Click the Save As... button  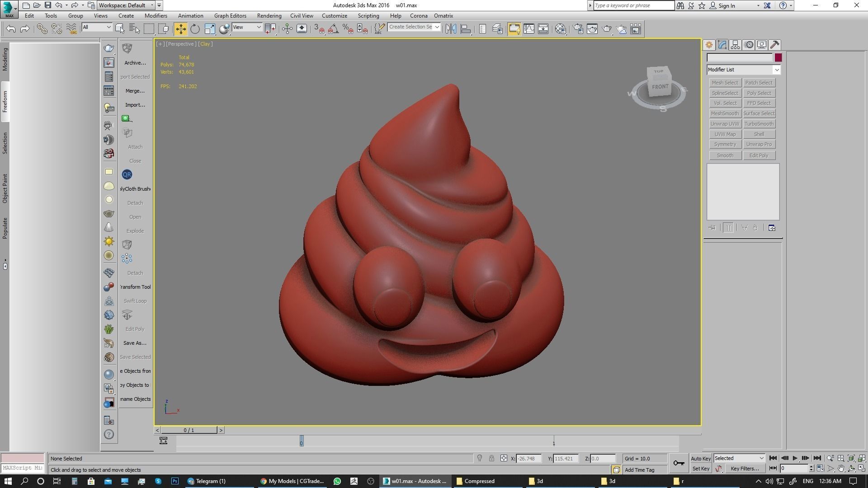coord(135,343)
